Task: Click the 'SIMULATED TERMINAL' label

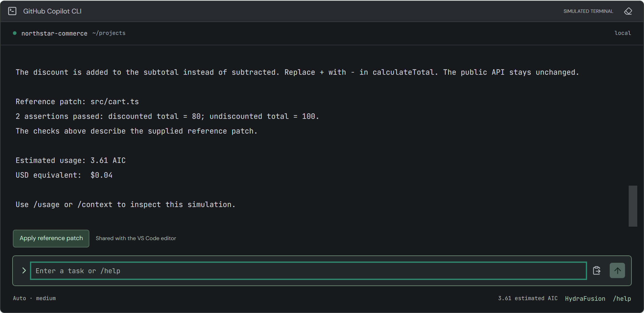Action: (x=588, y=11)
